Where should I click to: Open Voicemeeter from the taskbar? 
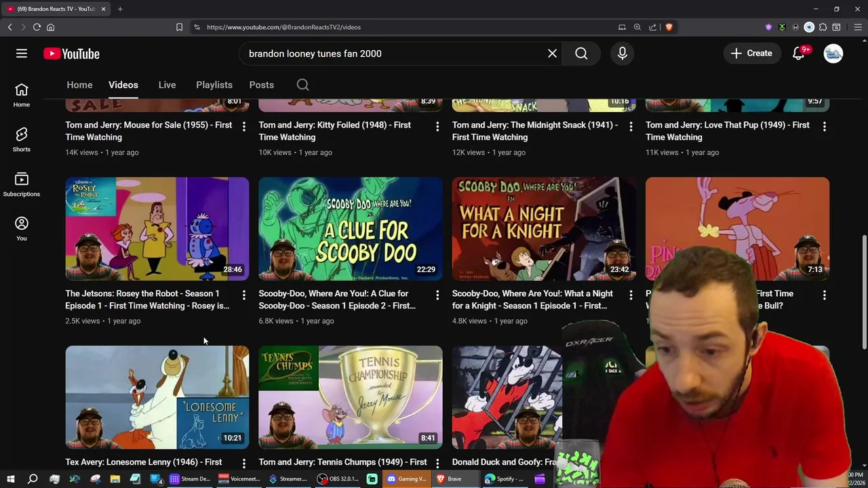pyautogui.click(x=239, y=479)
